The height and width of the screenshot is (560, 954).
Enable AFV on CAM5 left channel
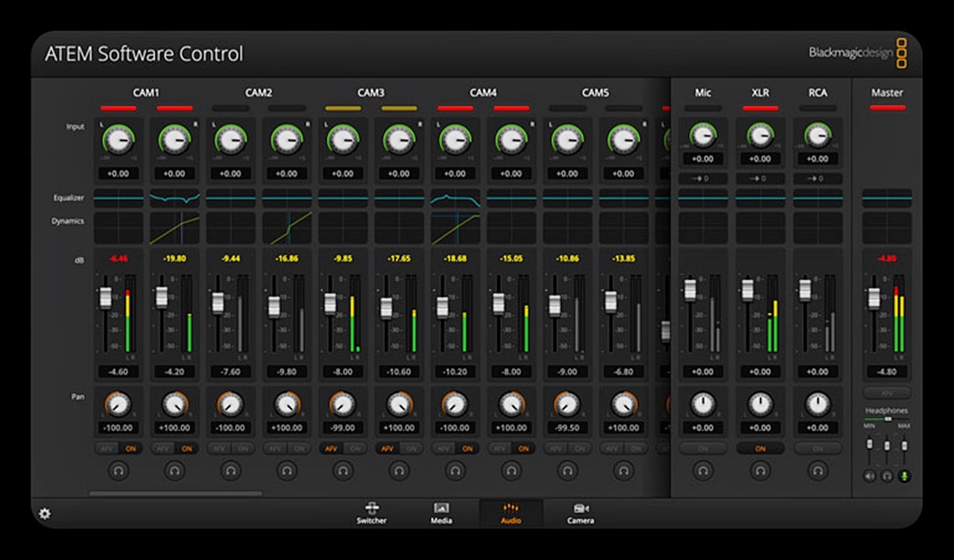coord(555,448)
